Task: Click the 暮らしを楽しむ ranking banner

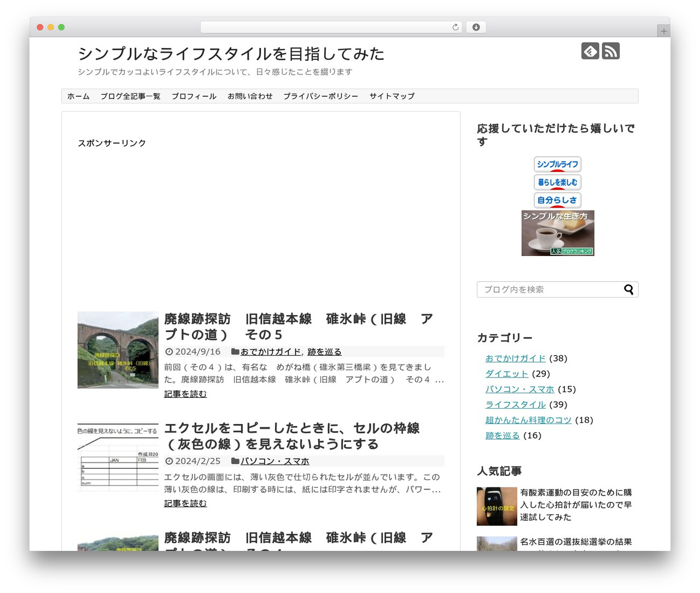Action: tap(557, 182)
